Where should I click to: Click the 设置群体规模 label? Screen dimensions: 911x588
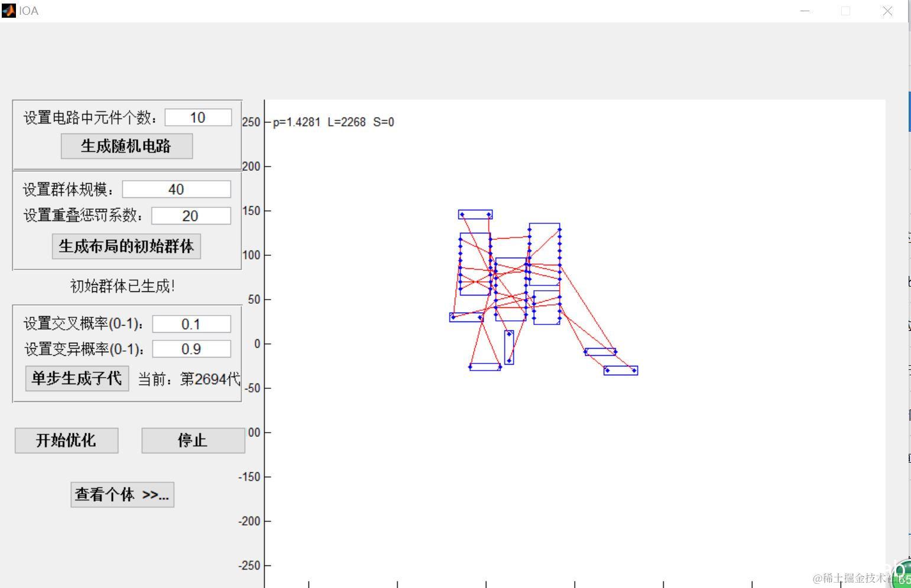point(69,190)
